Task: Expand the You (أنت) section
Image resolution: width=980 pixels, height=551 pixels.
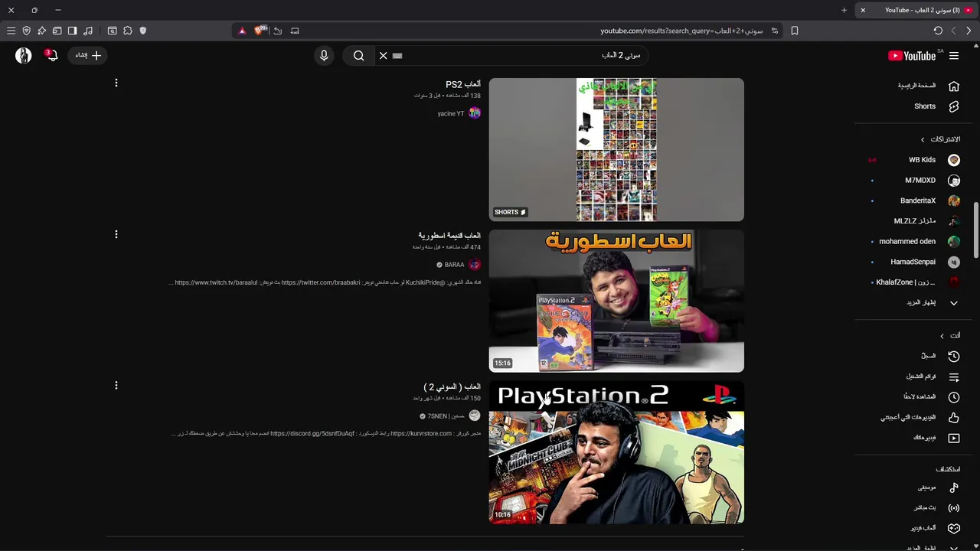Action: click(x=949, y=336)
